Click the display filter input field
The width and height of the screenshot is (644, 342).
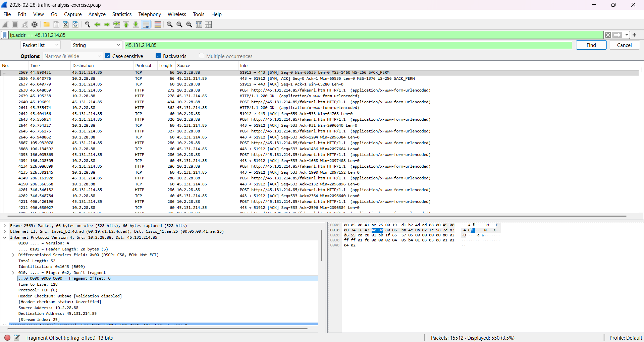(306, 35)
